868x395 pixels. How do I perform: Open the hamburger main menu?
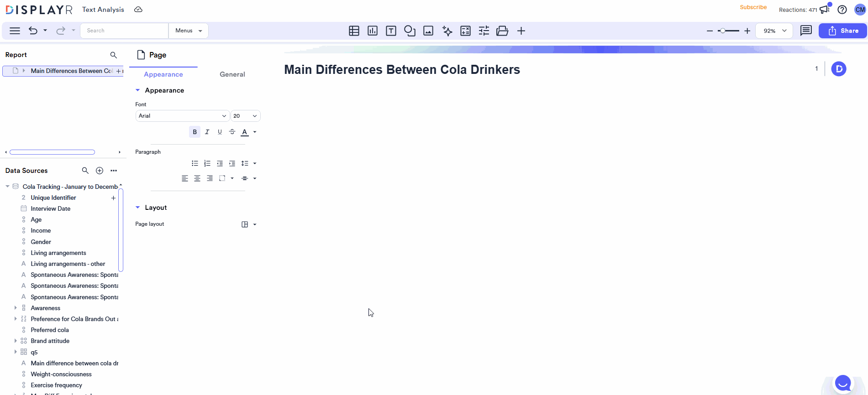coord(15,31)
